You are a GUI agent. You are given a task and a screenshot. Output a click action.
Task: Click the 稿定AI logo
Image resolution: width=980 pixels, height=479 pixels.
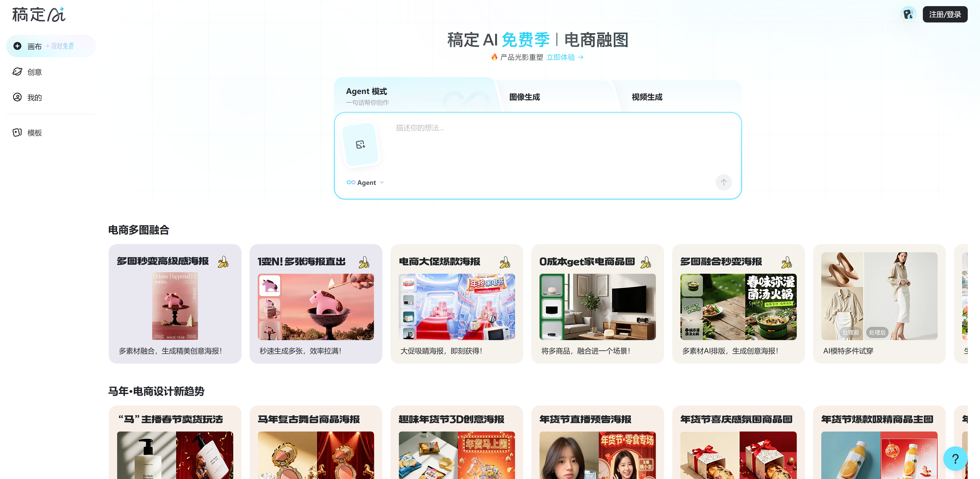pyautogui.click(x=39, y=15)
